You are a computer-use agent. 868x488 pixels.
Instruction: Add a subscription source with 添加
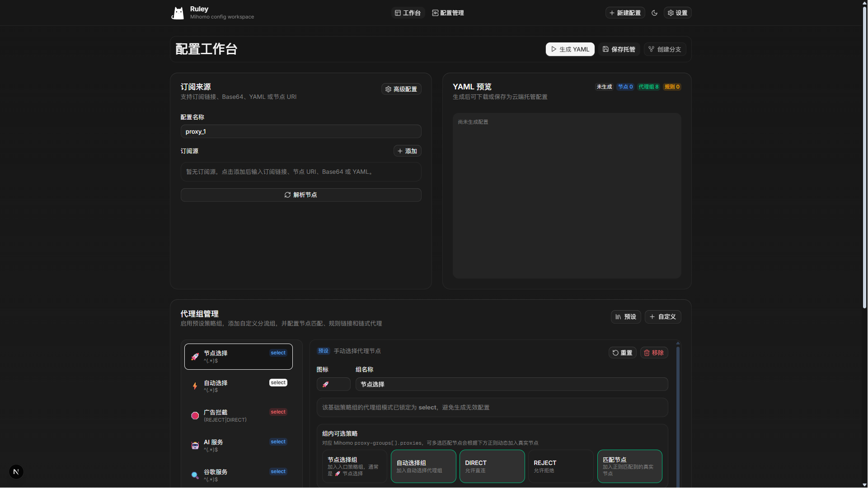click(x=407, y=151)
